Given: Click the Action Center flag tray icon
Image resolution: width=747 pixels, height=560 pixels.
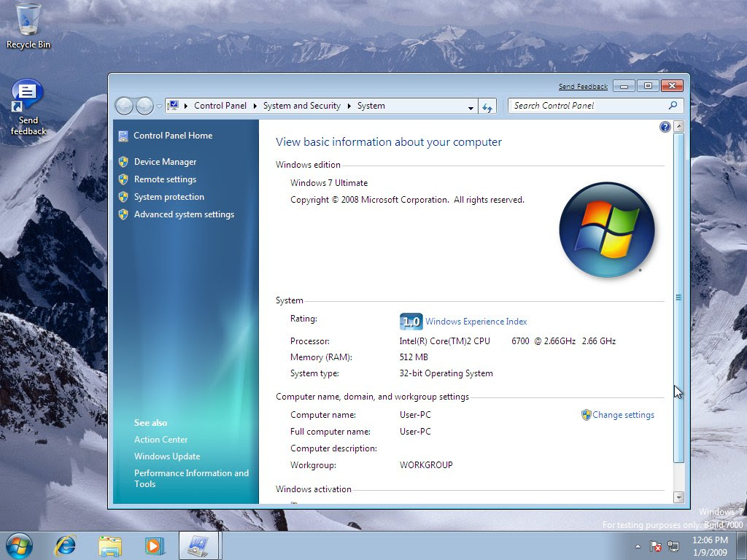Looking at the screenshot, I should [656, 546].
